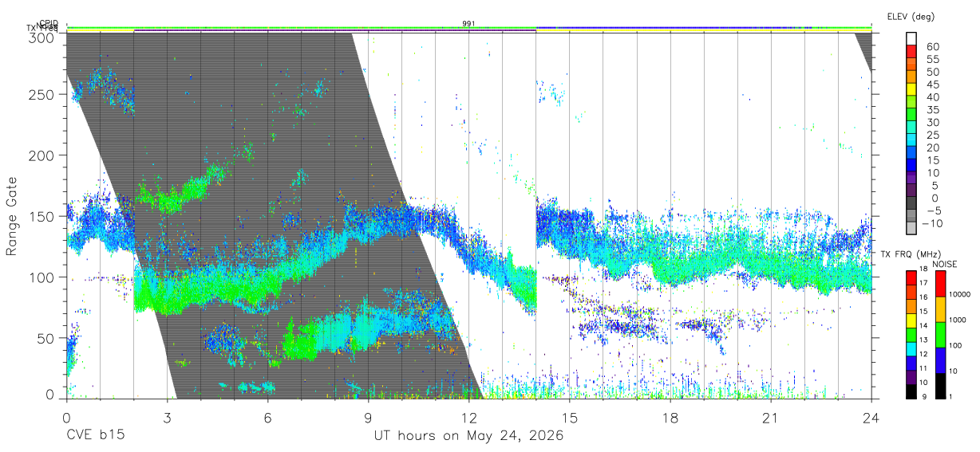Click the 'ELEV (deg)' legend title

point(911,17)
